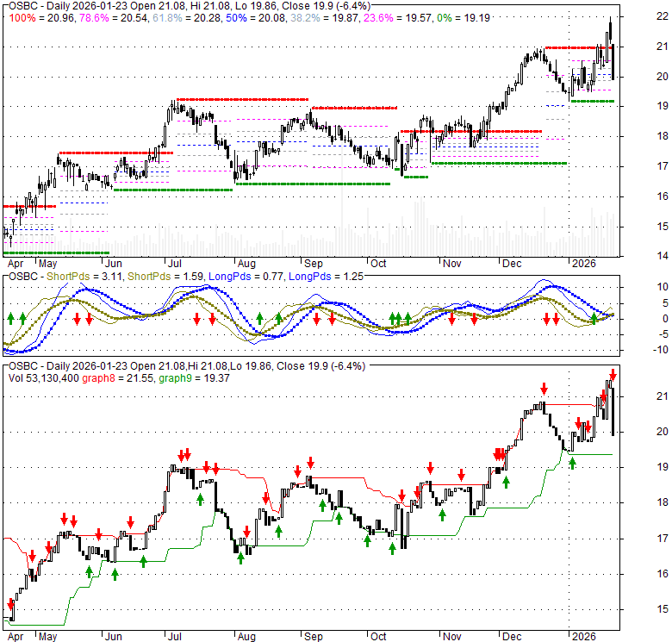The image size is (672, 642).
Task: Click the 0 level on oscillator axis
Action: click(665, 319)
